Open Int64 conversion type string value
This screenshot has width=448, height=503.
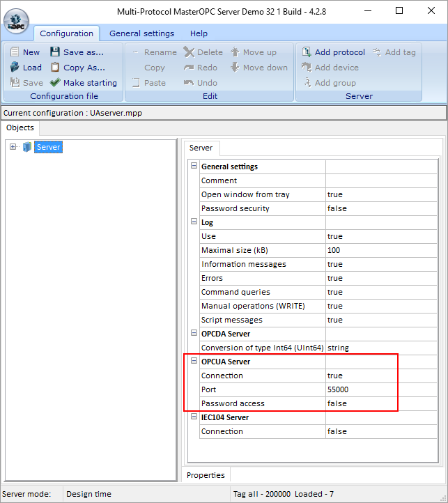pos(381,348)
